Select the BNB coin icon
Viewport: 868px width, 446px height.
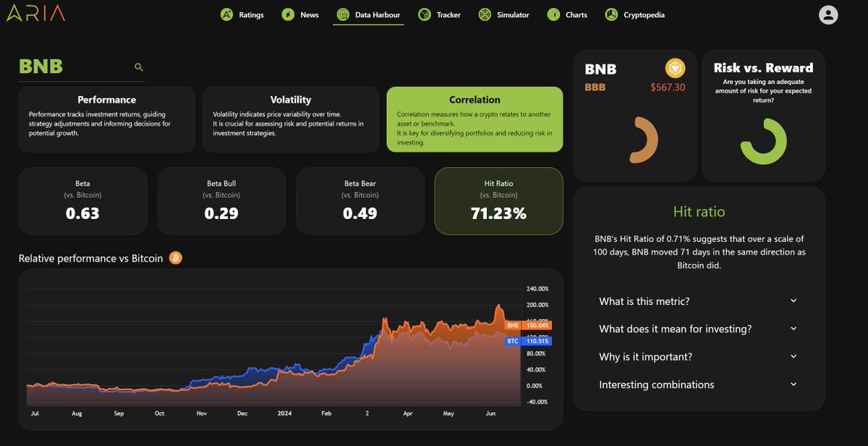[x=674, y=69]
